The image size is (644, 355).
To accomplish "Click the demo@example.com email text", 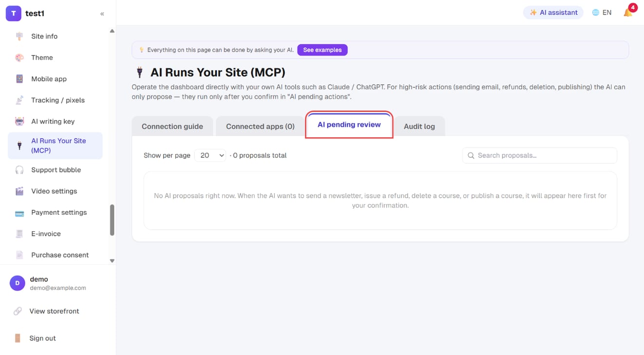I will click(58, 288).
